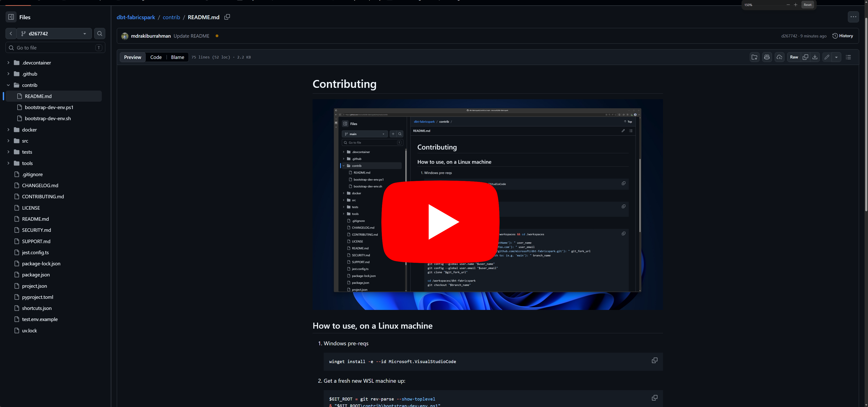Expand the .devcontainer folder
Image resolution: width=868 pixels, height=407 pixels.
coord(8,62)
